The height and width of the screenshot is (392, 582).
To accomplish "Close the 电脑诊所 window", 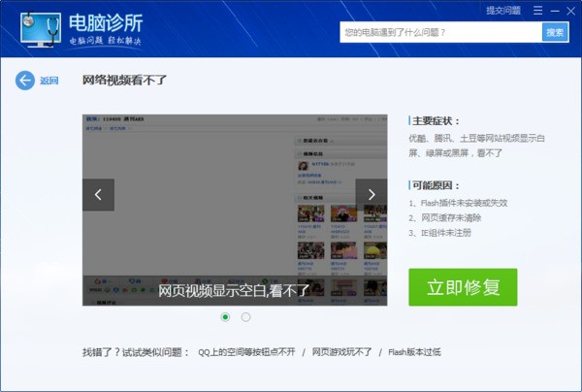I will click(571, 11).
